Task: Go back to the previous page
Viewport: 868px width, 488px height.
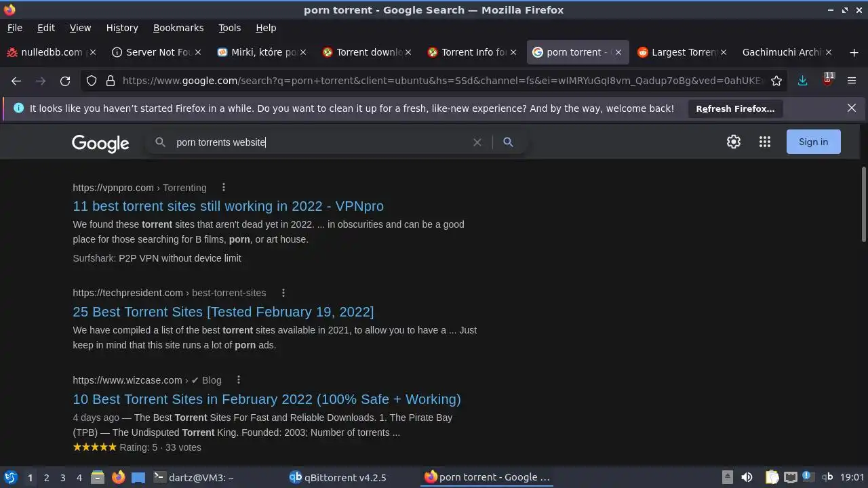Action: click(x=16, y=81)
